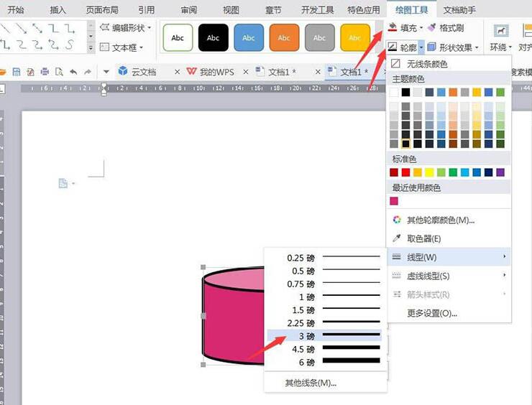Choose Line Weight (线型) menu item
Image resolution: width=532 pixels, height=405 pixels.
tap(449, 257)
